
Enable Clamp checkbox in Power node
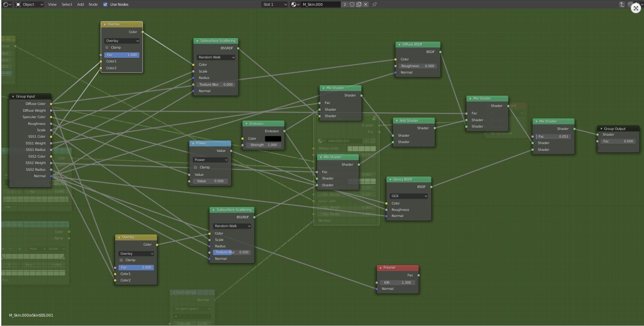tap(195, 167)
